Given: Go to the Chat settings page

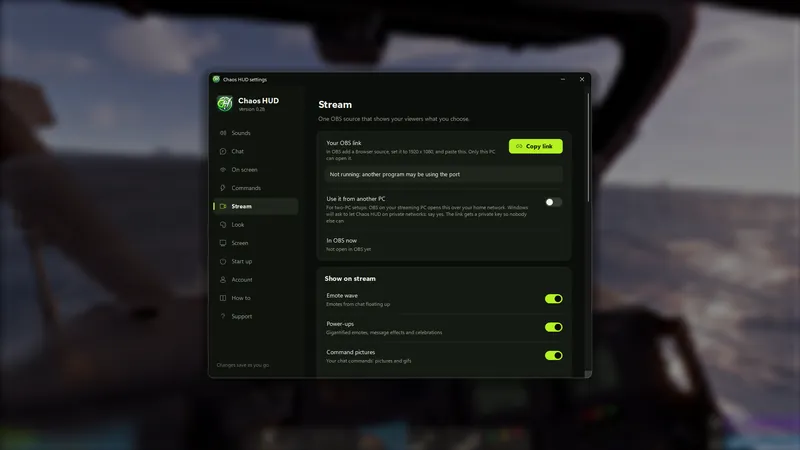Looking at the screenshot, I should tap(256, 151).
